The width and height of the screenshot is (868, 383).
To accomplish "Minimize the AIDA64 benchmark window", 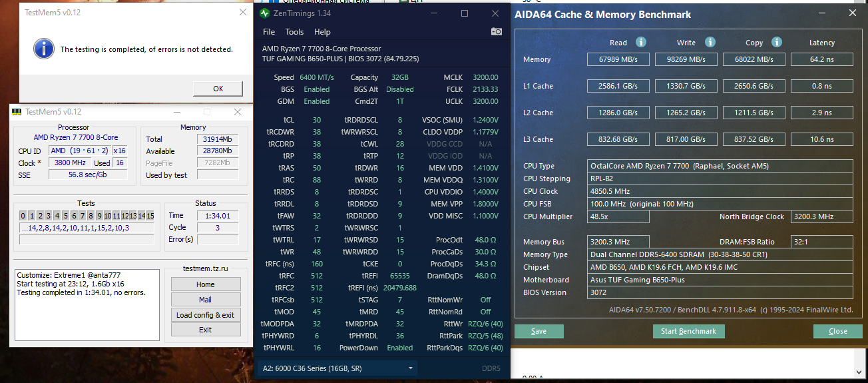I will click(823, 13).
